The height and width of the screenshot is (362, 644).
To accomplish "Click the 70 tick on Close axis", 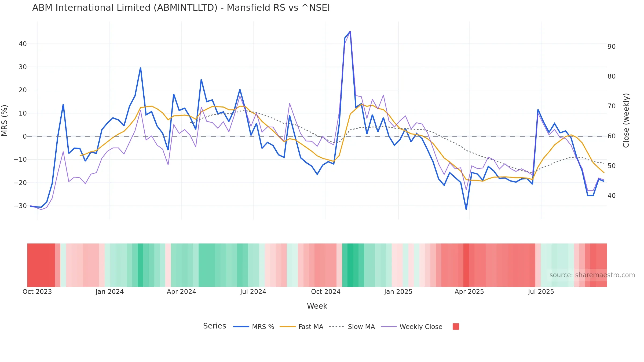I will click(612, 106).
